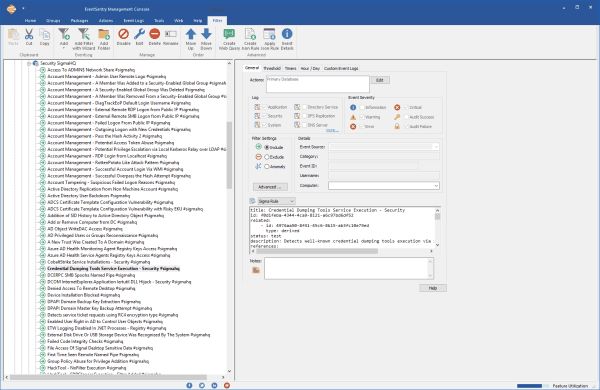Click the Edit button next to Actions
Viewport: 600px width, 390px height.
click(380, 80)
